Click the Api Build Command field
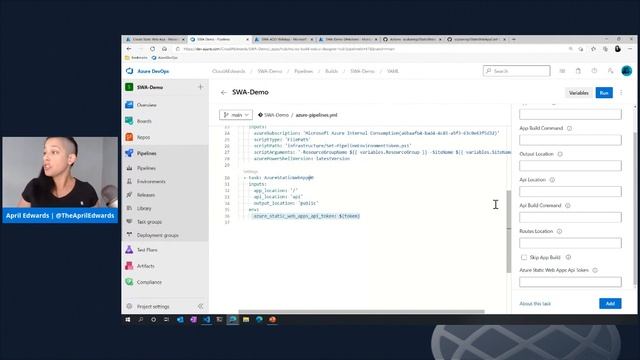This screenshot has width=640, height=360. click(x=570, y=217)
